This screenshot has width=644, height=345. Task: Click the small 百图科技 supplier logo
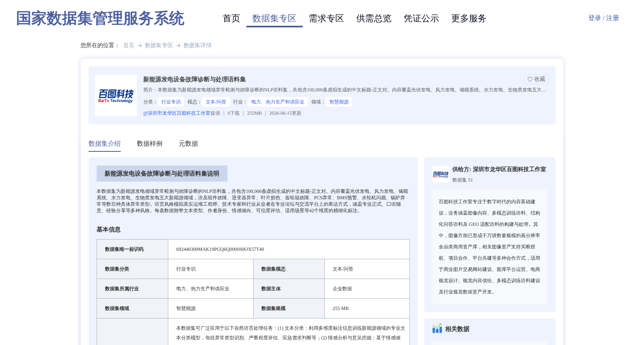(x=441, y=174)
